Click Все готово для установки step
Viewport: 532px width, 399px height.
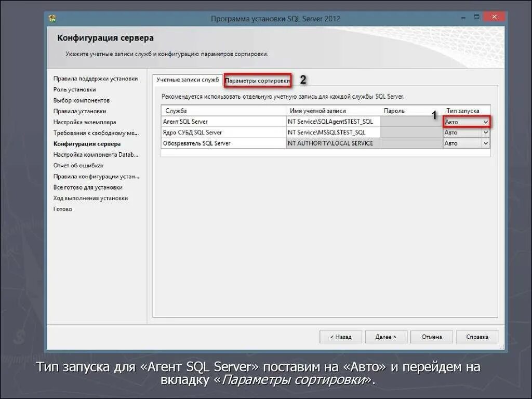point(88,187)
